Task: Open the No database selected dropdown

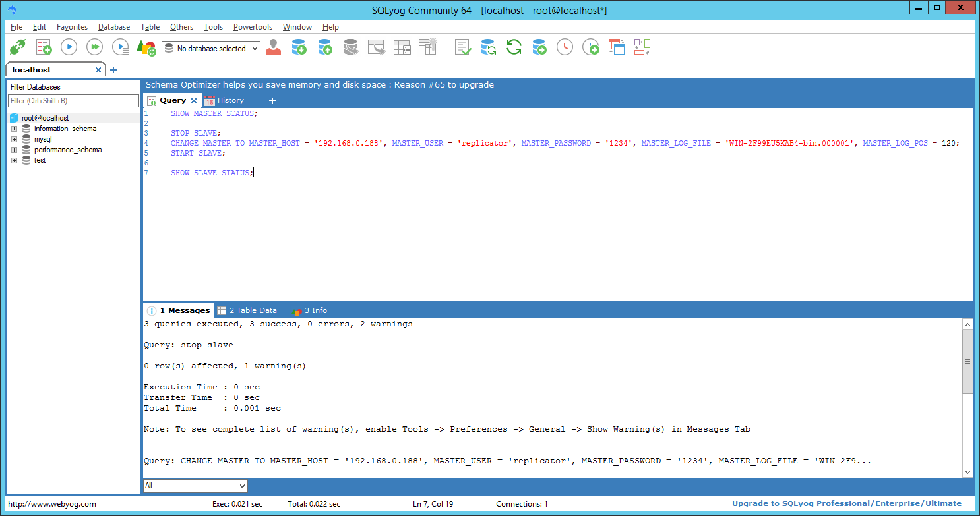Action: (211, 49)
